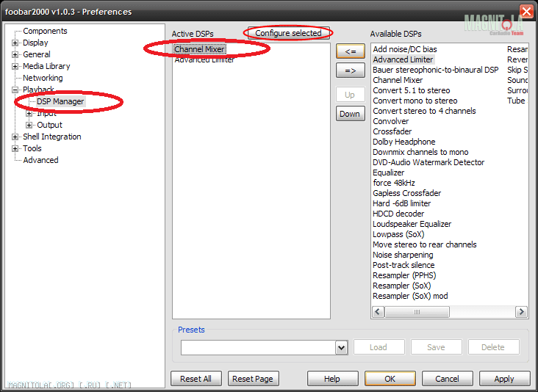Viewport: 538px width, 392px height.
Task: Select Equalizer in Available DSPs
Action: point(388,173)
